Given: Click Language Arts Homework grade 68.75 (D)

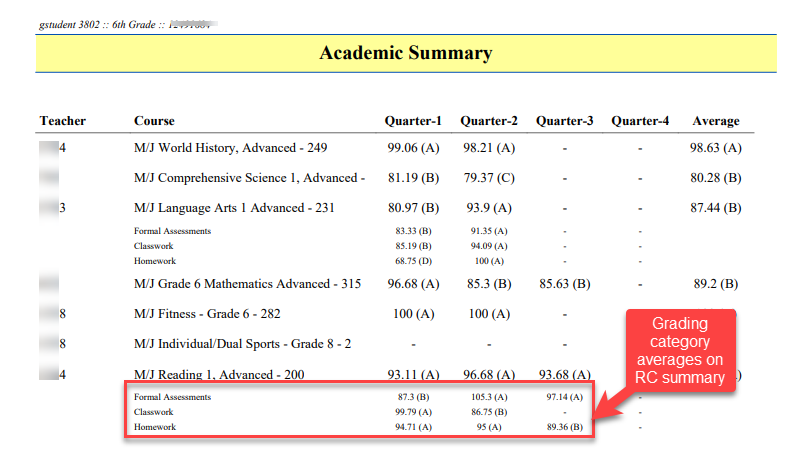Looking at the screenshot, I should (413, 261).
